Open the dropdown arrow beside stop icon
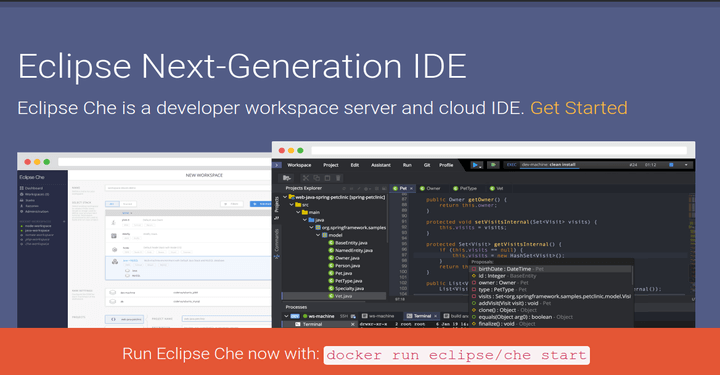This screenshot has height=375, width=720. tap(686, 165)
